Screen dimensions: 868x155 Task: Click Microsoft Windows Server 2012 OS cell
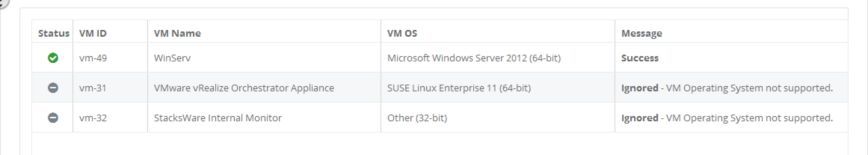(x=474, y=58)
